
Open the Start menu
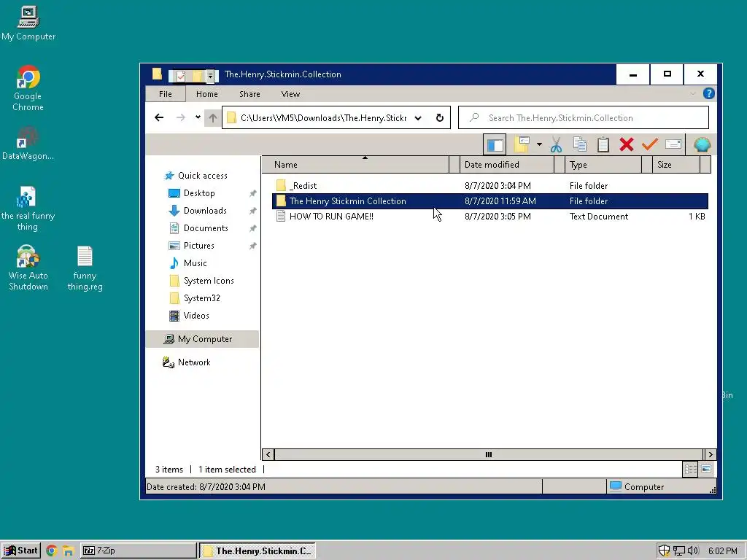[x=21, y=551]
